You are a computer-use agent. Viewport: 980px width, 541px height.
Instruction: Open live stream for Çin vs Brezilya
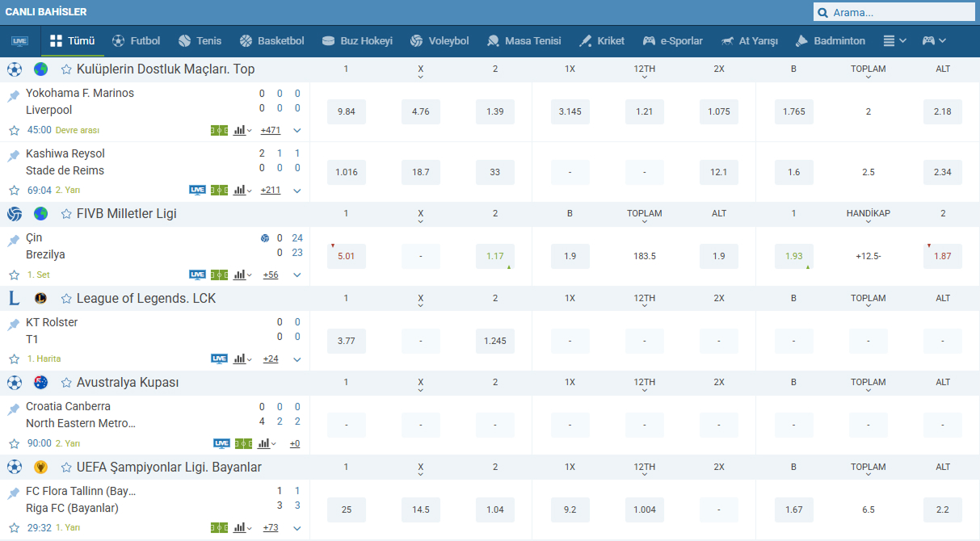(x=197, y=275)
